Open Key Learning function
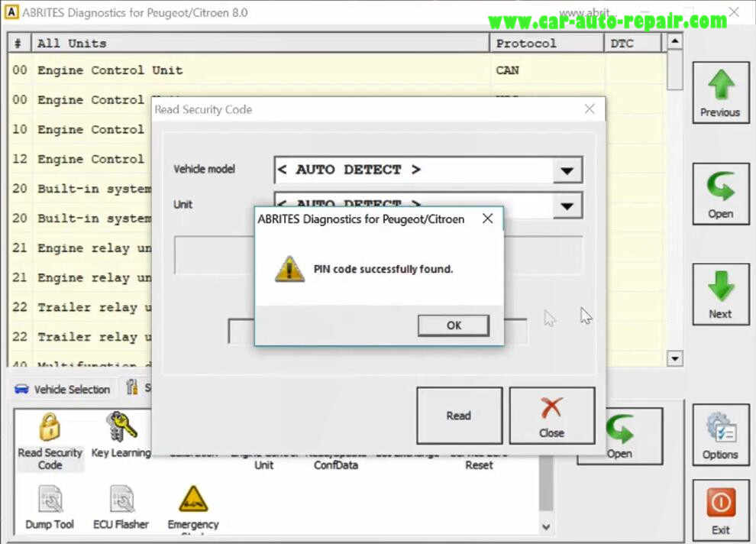Image resolution: width=756 pixels, height=544 pixels. [121, 435]
